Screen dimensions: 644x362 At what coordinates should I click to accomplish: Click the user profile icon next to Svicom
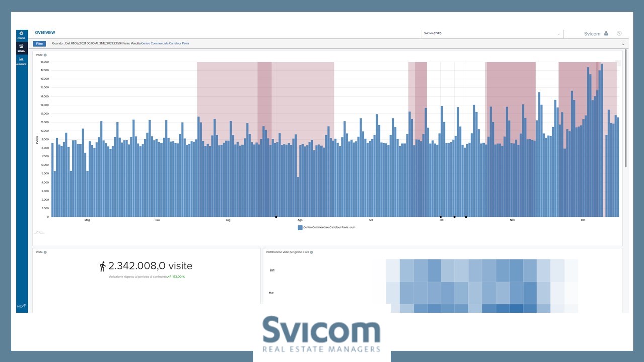[606, 34]
